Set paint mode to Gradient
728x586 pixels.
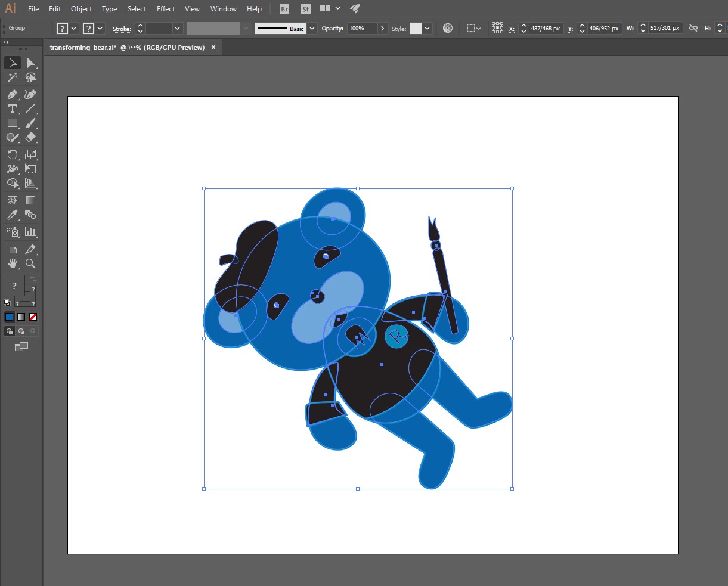[x=21, y=317]
